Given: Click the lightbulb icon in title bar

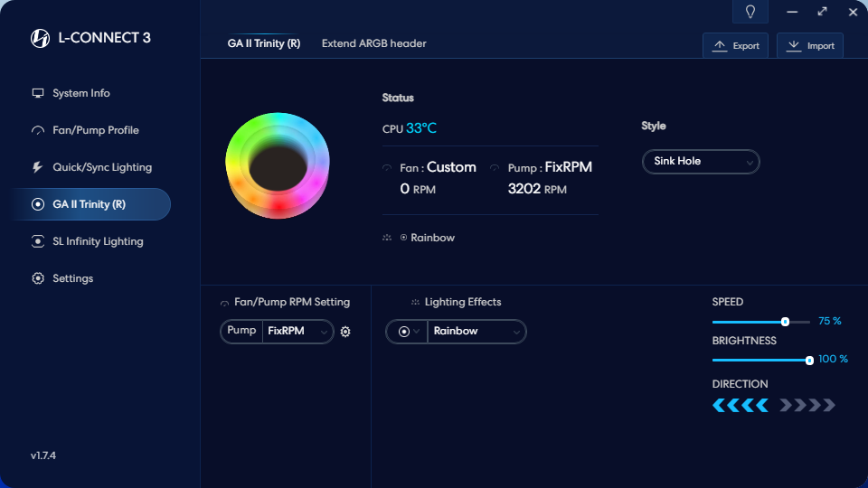Looking at the screenshot, I should click(750, 12).
